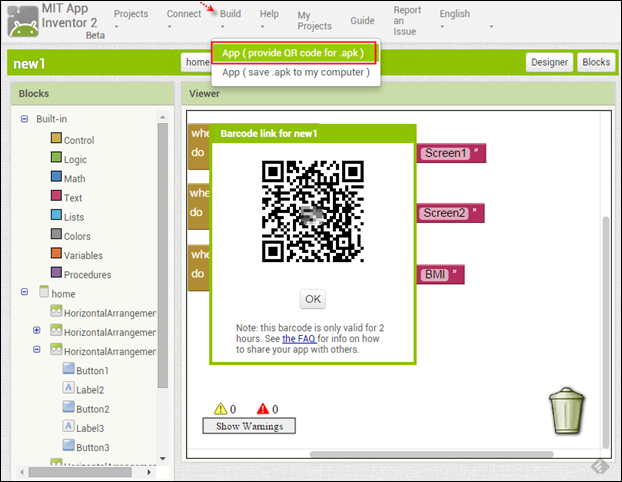
Task: Click the Text category color icon
Action: pyautogui.click(x=56, y=195)
